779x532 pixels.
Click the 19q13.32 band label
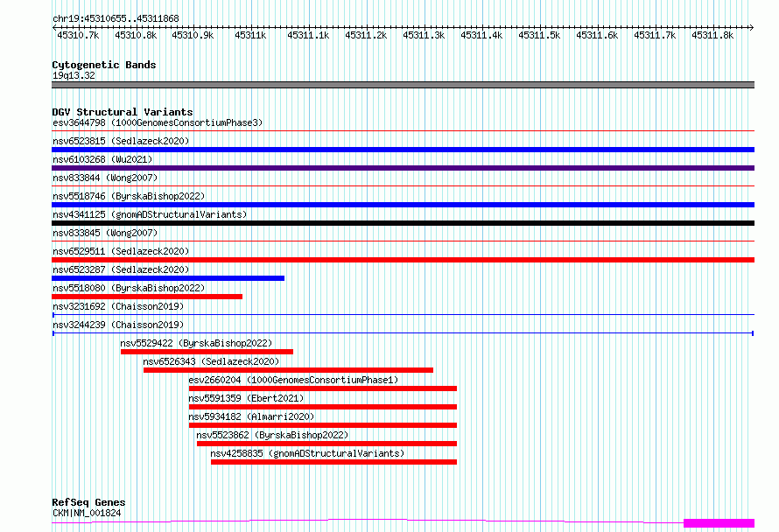pos(74,75)
